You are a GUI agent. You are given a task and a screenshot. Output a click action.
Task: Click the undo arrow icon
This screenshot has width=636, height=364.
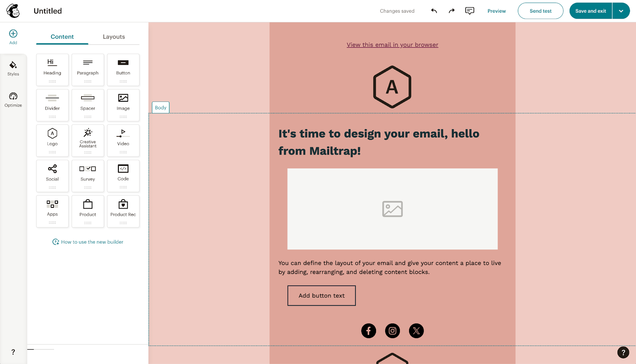[x=434, y=11]
